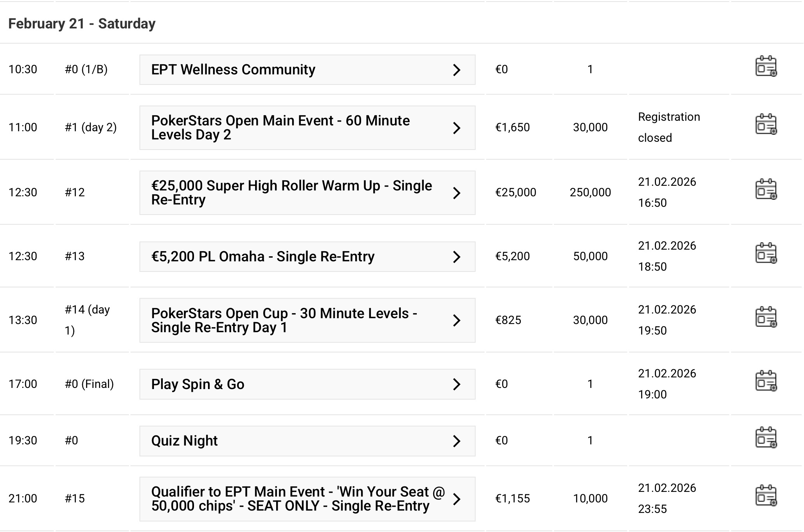Expand PokerStars Open Main Event chevron

(x=457, y=128)
